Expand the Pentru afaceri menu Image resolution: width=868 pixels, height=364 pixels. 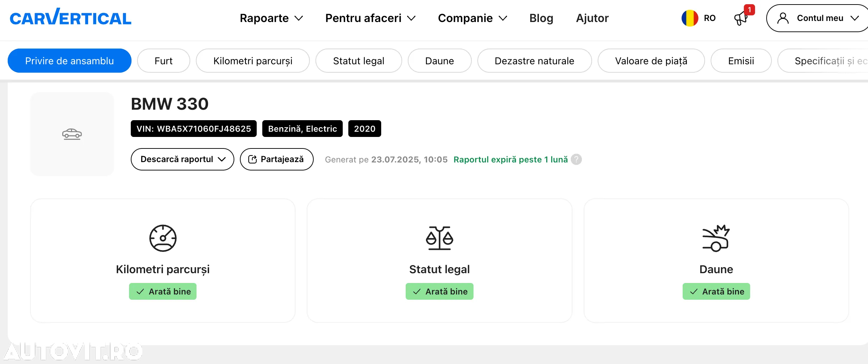370,18
